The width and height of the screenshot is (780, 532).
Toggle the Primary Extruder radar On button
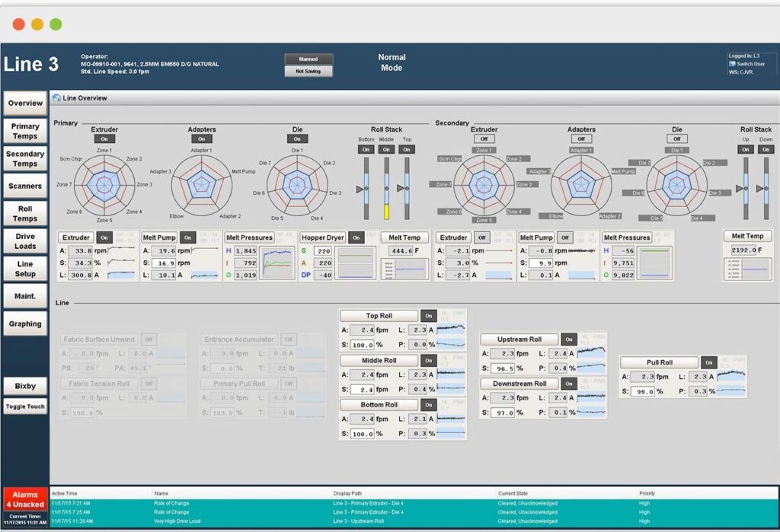pyautogui.click(x=104, y=139)
